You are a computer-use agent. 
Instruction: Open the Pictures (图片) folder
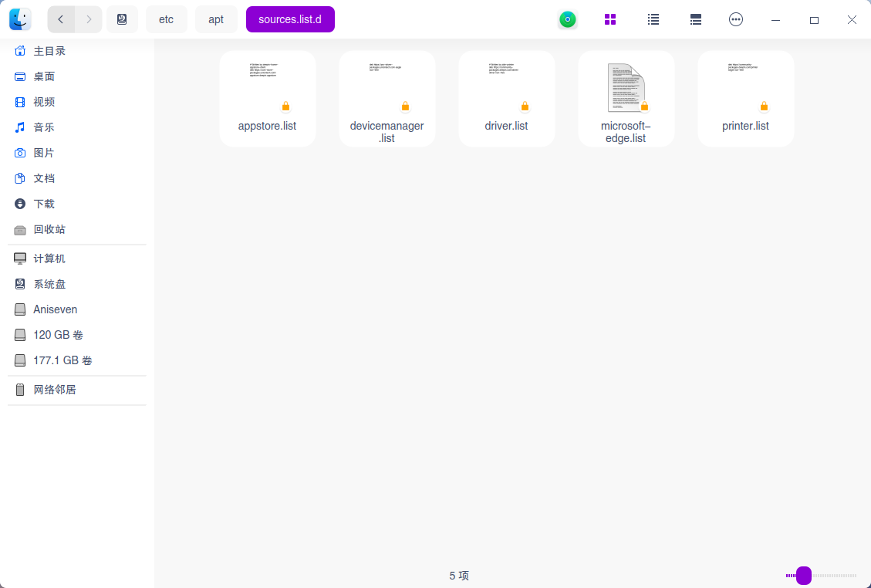click(45, 153)
